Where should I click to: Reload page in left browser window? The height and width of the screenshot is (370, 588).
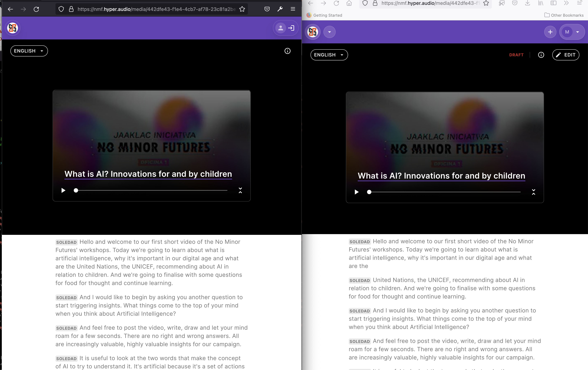(x=36, y=9)
